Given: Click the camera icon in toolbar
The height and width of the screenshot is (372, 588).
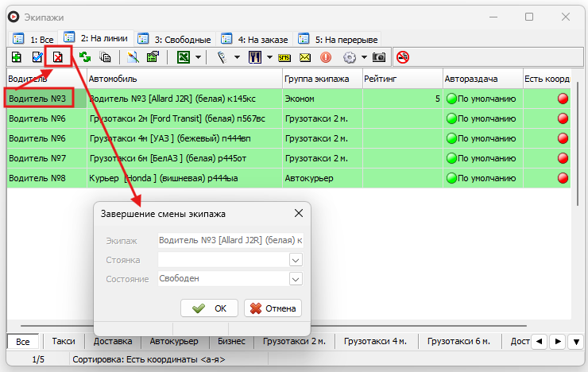Looking at the screenshot, I should coord(379,57).
